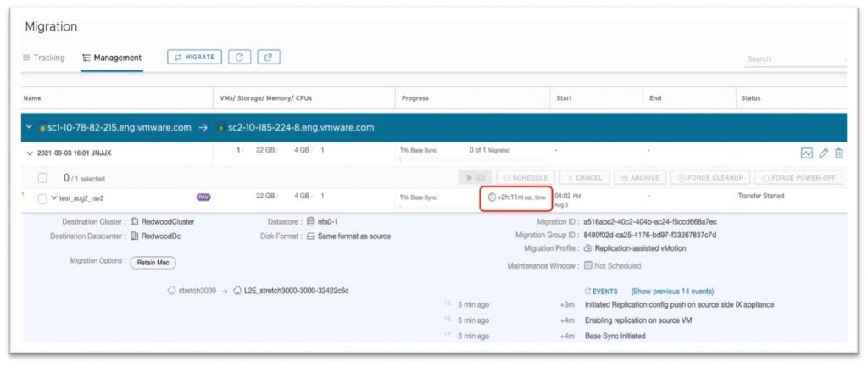The width and height of the screenshot is (868, 367).
Task: Click the SCHEDULE button
Action: coord(526,178)
